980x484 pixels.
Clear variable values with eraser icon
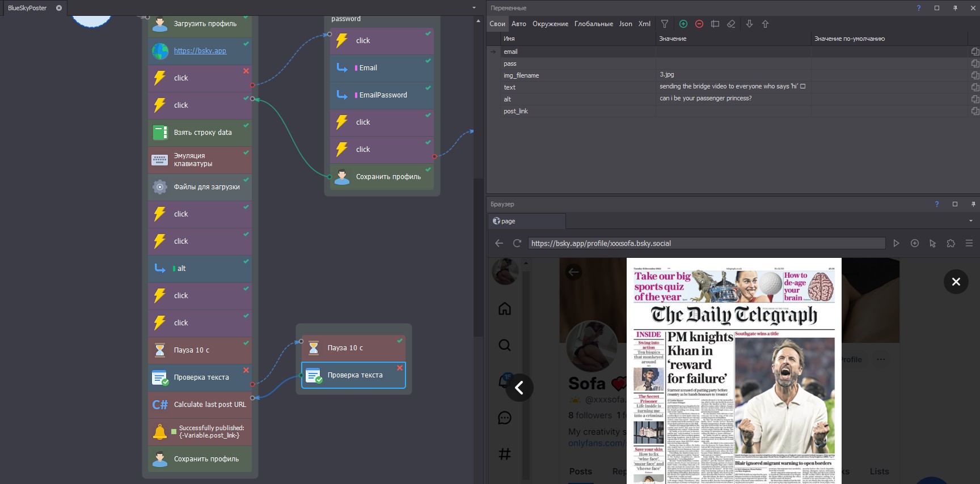(x=731, y=24)
